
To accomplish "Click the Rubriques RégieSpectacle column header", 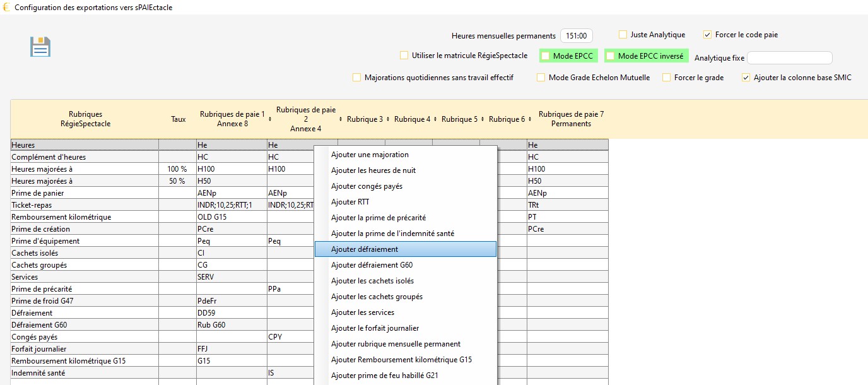I will pyautogui.click(x=85, y=119).
